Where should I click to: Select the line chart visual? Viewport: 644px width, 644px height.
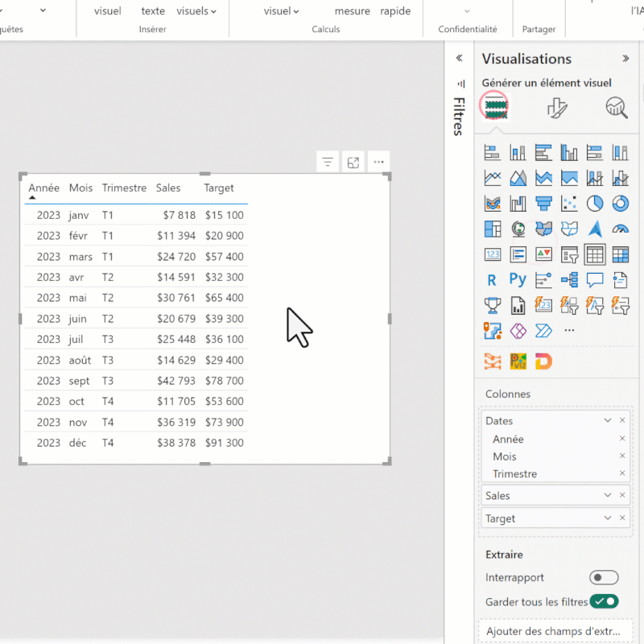(x=492, y=178)
